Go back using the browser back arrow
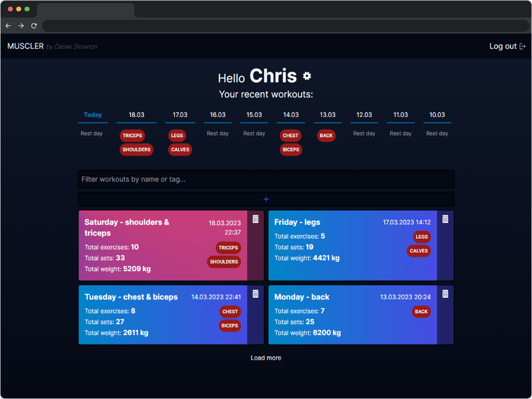Screen dimensions: 532x399 click(8, 26)
